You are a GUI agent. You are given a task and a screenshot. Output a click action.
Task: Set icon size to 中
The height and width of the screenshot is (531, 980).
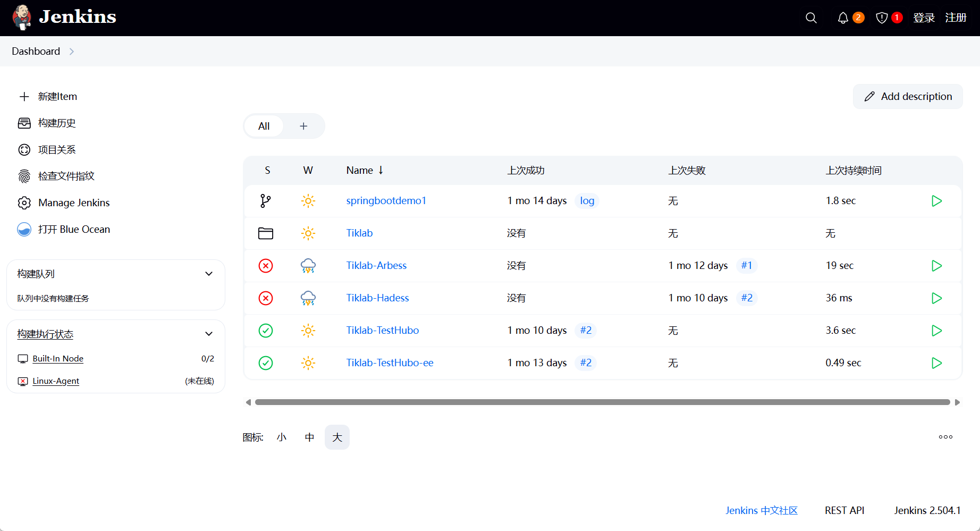point(309,437)
